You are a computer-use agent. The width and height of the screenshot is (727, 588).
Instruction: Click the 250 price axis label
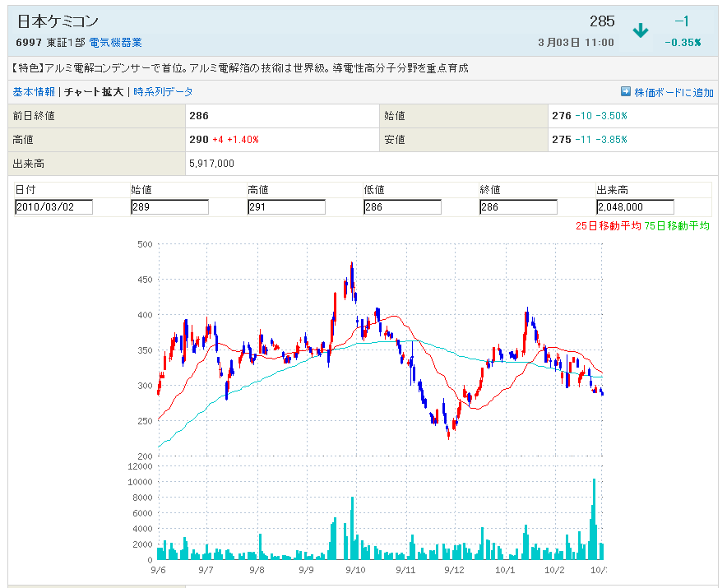(145, 421)
